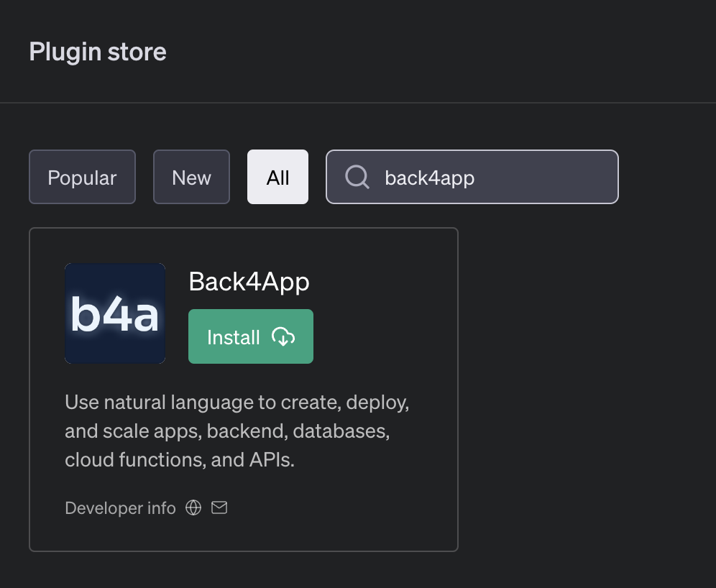Screen dimensions: 716x588
Task: Click the Back4App plugin description text
Action: click(x=237, y=431)
